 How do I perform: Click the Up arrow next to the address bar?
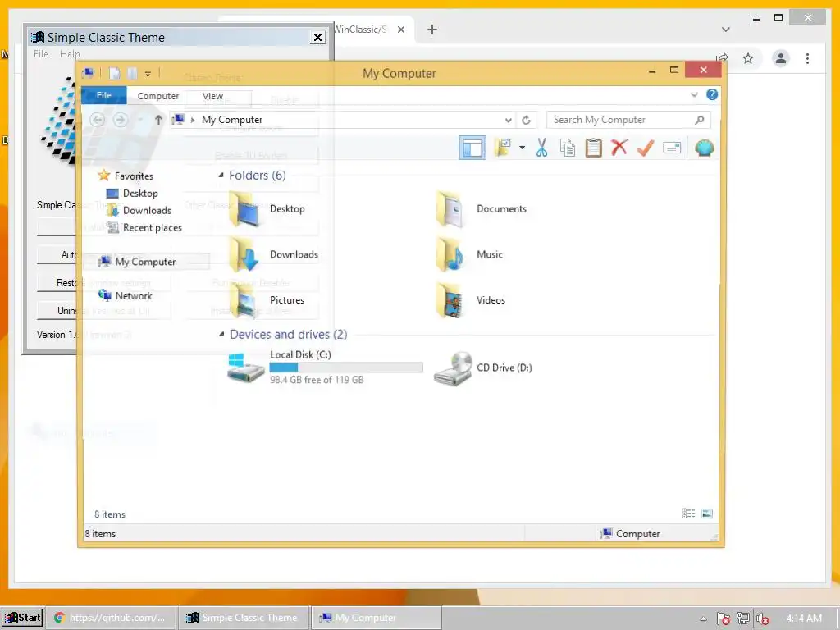pyautogui.click(x=158, y=120)
